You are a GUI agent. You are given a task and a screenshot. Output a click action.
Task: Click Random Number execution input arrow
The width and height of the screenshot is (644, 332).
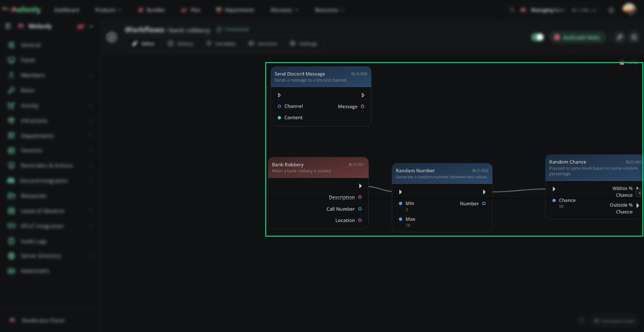400,192
